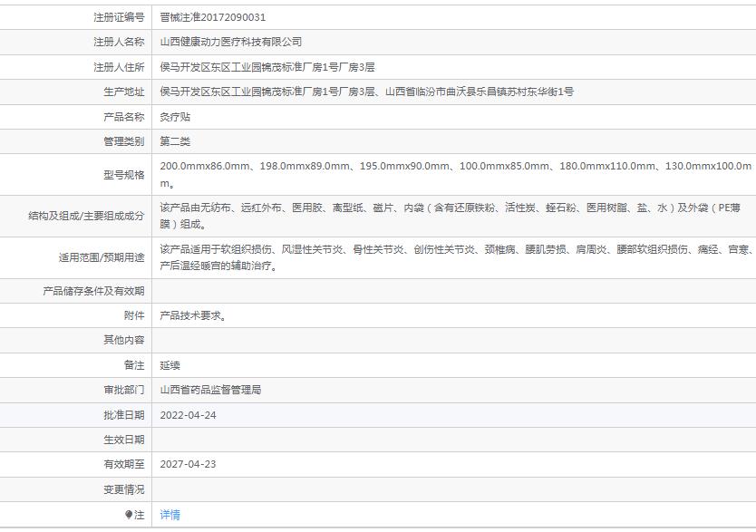This screenshot has height=532, width=756.
Task: Select approval date 2022-04-24
Action: coord(188,415)
